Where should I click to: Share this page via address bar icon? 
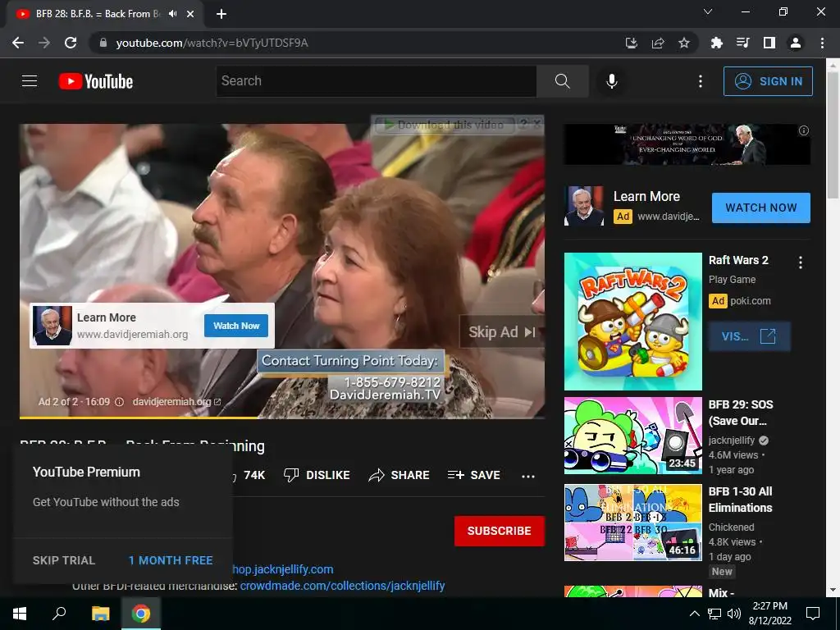click(x=658, y=43)
